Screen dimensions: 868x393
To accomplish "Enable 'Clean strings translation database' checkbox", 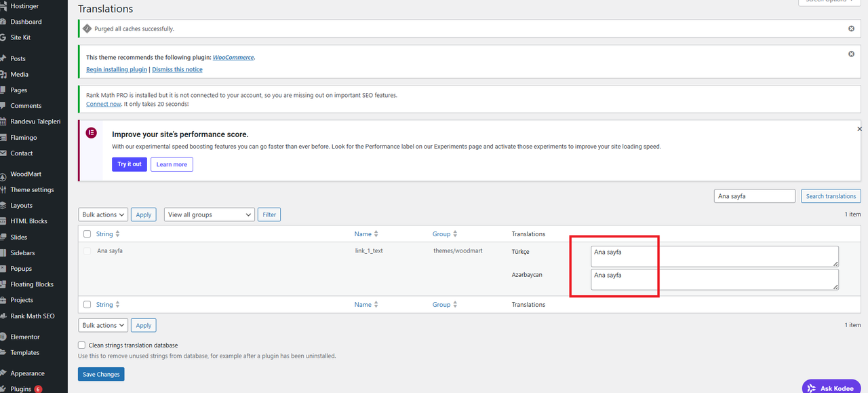I will tap(82, 345).
